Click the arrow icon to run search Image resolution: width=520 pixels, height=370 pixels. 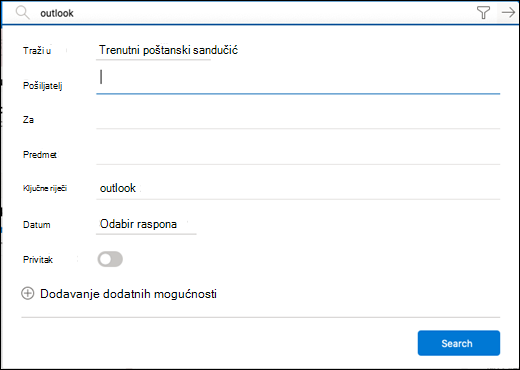508,13
